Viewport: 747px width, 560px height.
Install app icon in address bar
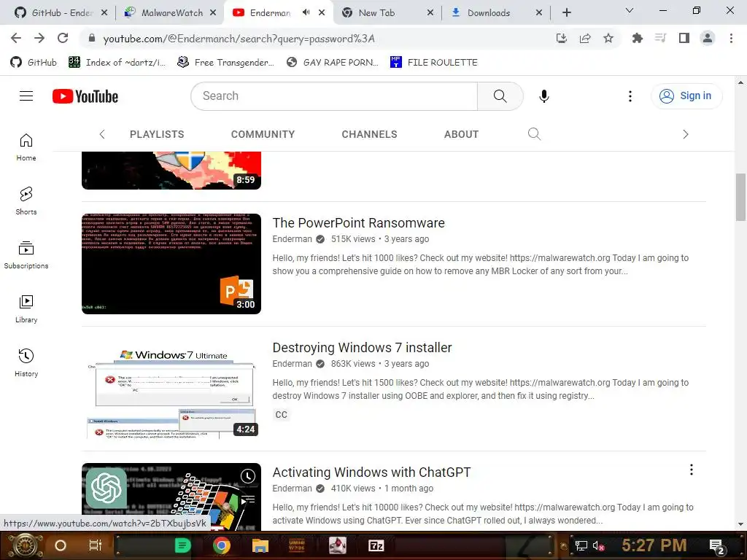(562, 38)
